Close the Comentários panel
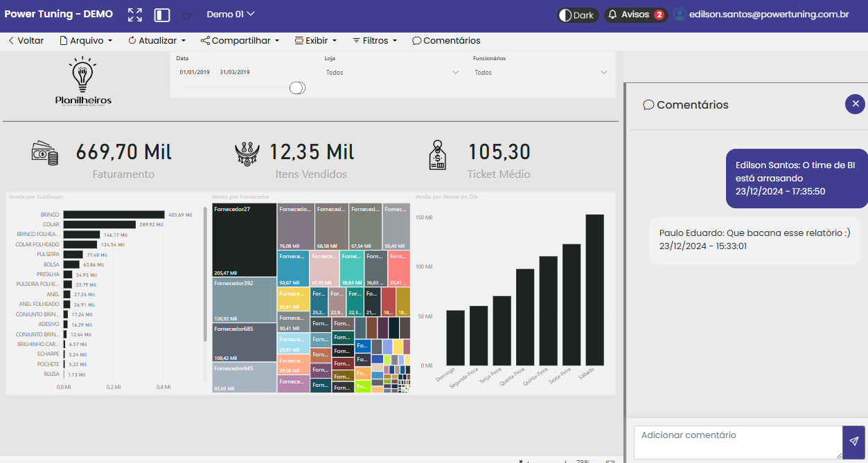Screen dimensions: 868x463 pos(855,104)
